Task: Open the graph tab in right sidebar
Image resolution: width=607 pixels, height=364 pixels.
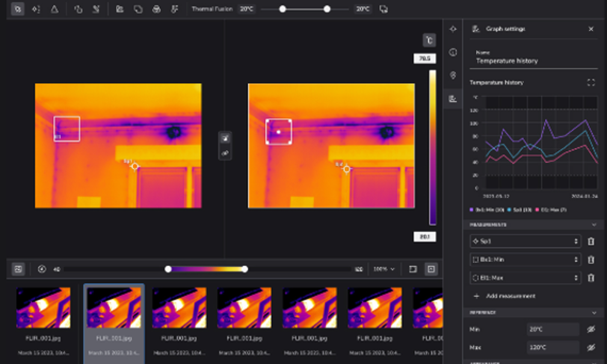Action: [452, 98]
